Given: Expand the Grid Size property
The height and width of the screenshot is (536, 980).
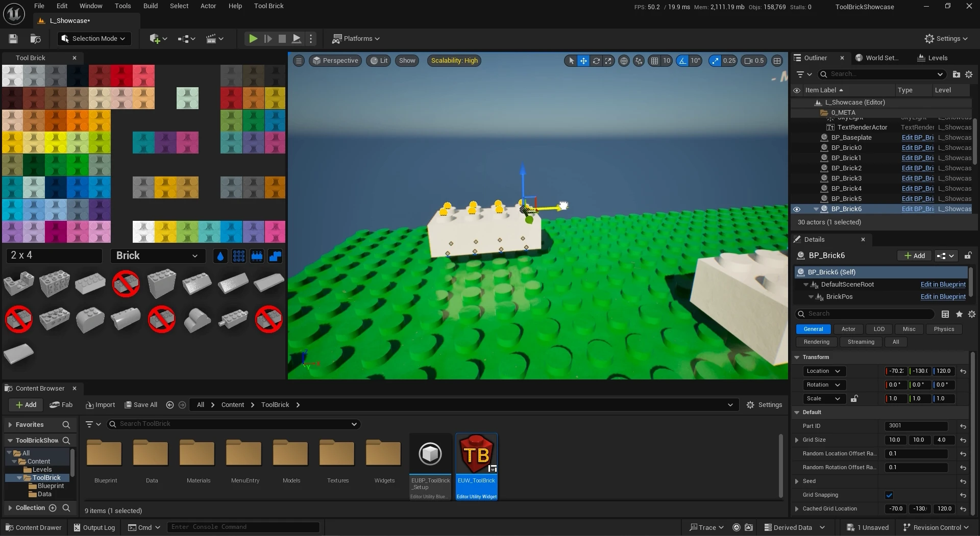Looking at the screenshot, I should 797,440.
